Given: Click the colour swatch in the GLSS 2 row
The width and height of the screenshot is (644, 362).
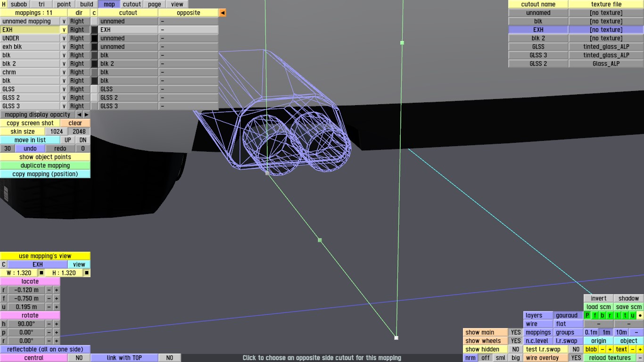Looking at the screenshot, I should 94,98.
